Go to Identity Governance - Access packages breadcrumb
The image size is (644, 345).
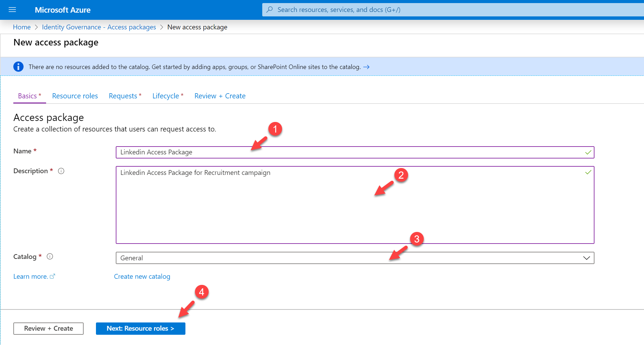99,27
